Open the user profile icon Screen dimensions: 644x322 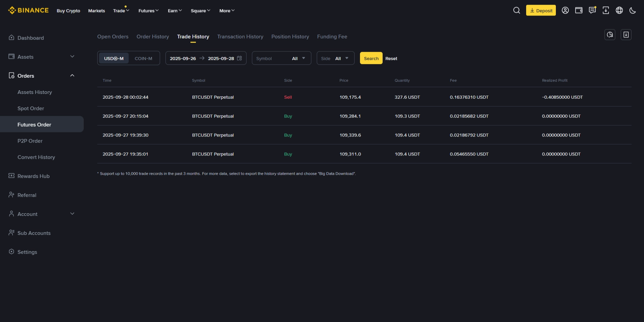(565, 10)
